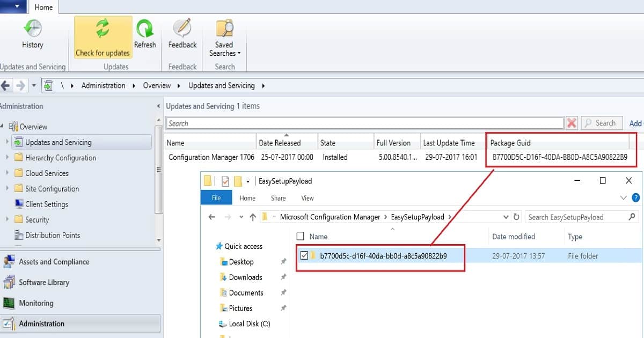
Task: Expand the Site Configuration node
Action: click(7, 189)
